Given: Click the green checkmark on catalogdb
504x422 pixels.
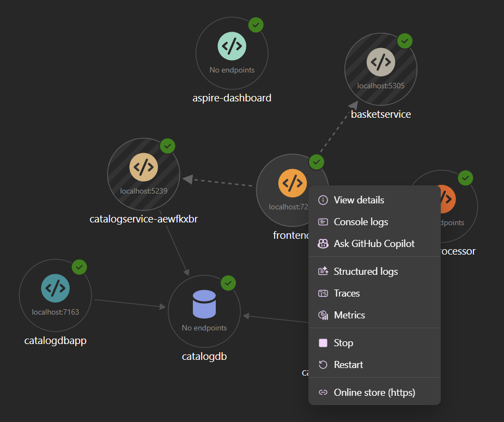Looking at the screenshot, I should pos(228,283).
